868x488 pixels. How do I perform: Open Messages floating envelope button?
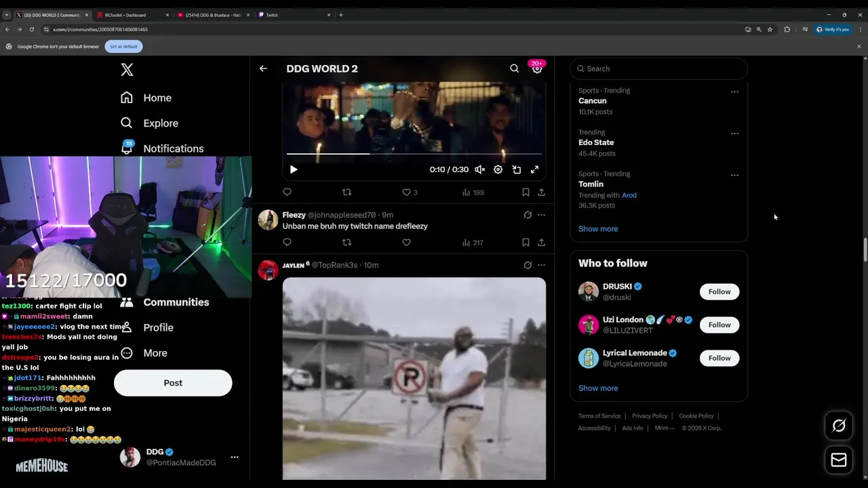click(839, 460)
